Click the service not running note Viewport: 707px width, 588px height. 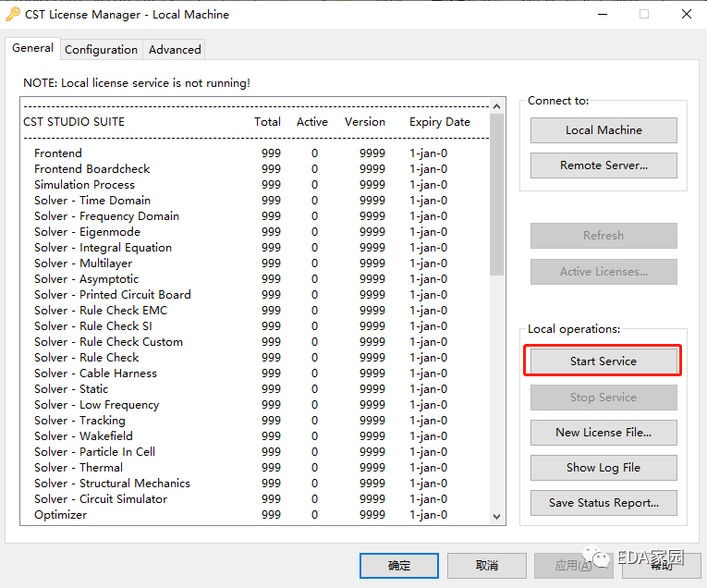click(x=137, y=83)
